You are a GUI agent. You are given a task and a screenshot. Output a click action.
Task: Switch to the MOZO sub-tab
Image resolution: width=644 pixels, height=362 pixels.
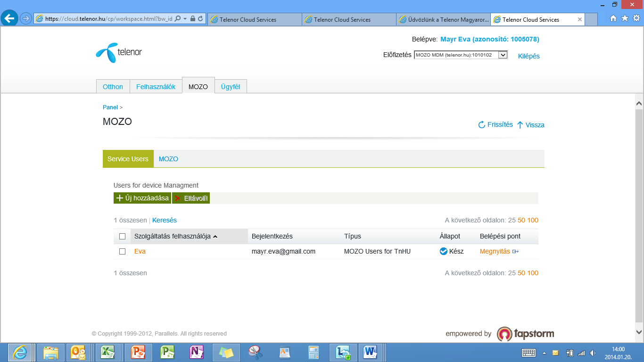[168, 159]
